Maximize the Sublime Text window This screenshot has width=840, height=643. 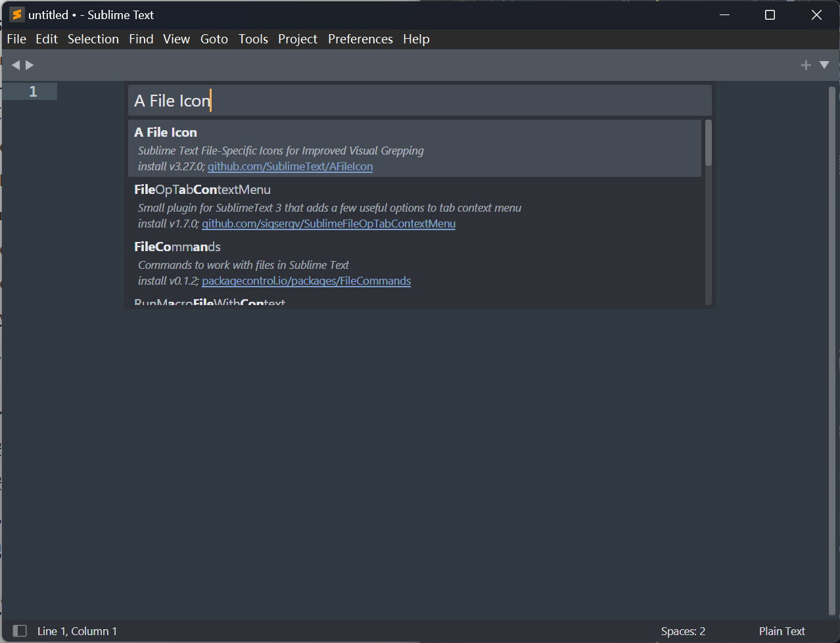770,14
